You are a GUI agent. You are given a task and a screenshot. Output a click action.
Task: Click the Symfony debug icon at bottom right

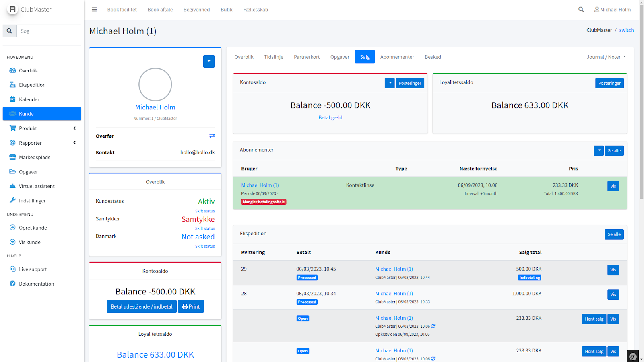(x=633, y=356)
